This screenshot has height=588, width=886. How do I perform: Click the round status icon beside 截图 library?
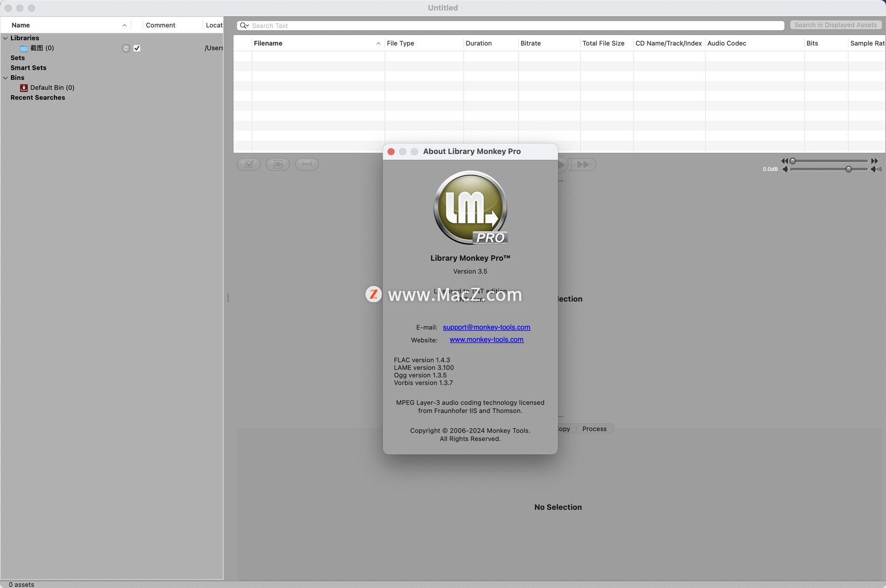pyautogui.click(x=126, y=48)
